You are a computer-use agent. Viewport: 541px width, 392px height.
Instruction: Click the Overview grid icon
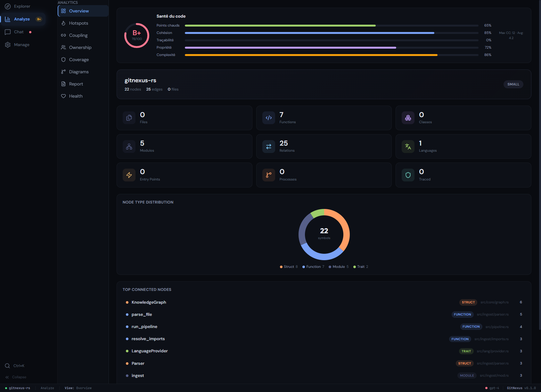point(63,11)
